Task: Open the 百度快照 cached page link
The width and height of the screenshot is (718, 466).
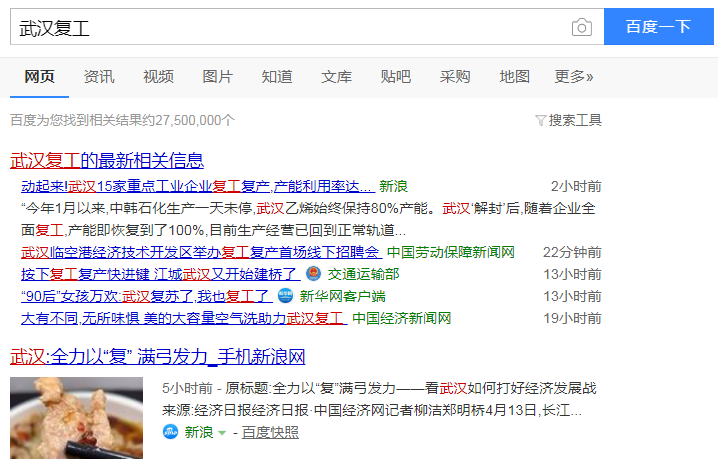Action: point(270,432)
